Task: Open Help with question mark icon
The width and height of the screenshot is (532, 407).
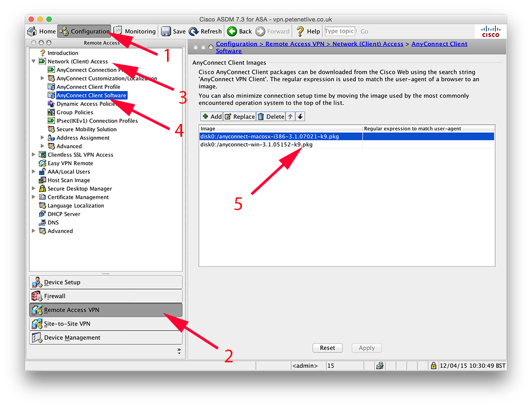Action: pos(308,31)
